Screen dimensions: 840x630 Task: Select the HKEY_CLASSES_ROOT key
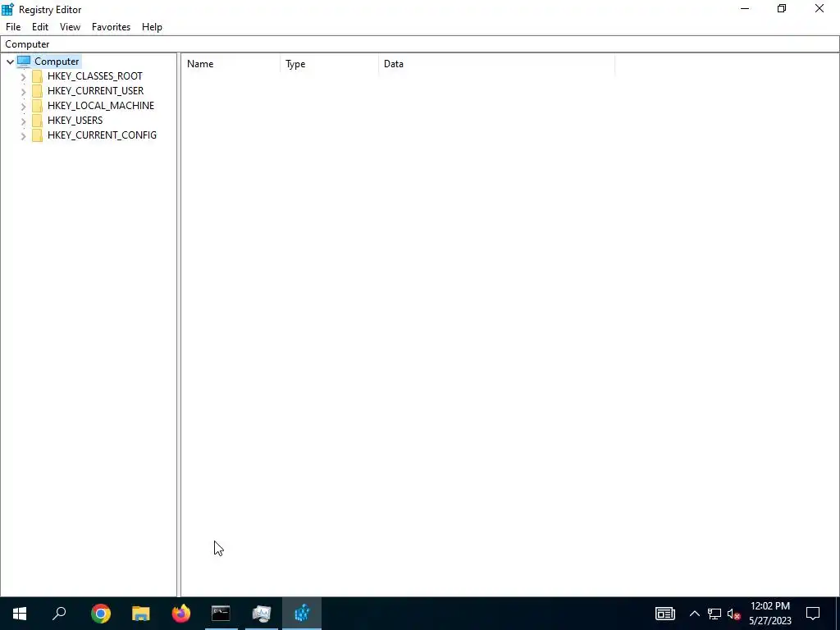pos(95,76)
